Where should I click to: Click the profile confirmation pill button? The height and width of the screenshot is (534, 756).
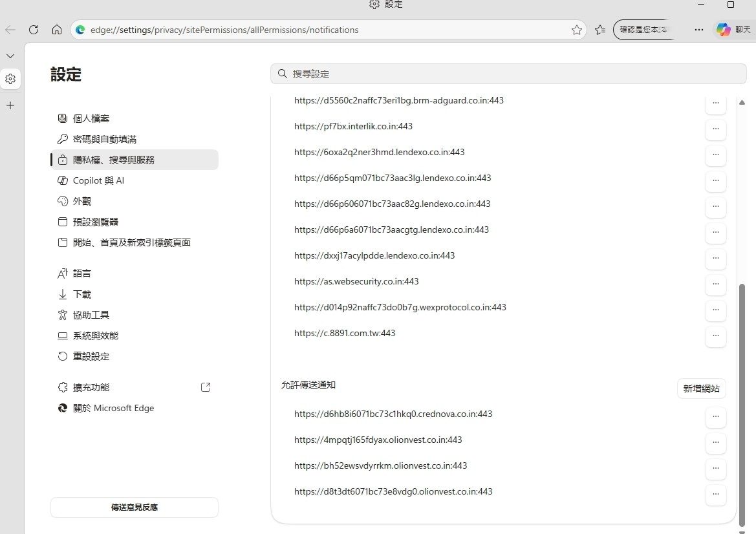[644, 30]
